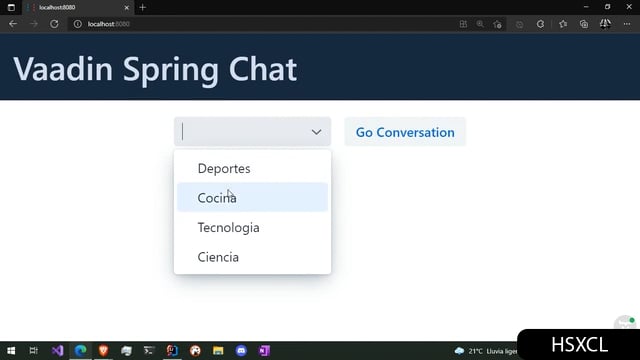View site information icon in address bar

78,24
